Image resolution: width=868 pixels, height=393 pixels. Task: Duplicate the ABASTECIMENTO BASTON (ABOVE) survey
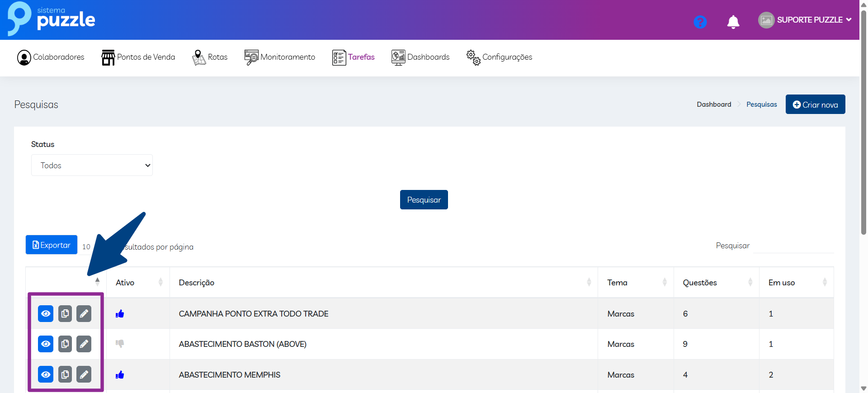click(65, 344)
